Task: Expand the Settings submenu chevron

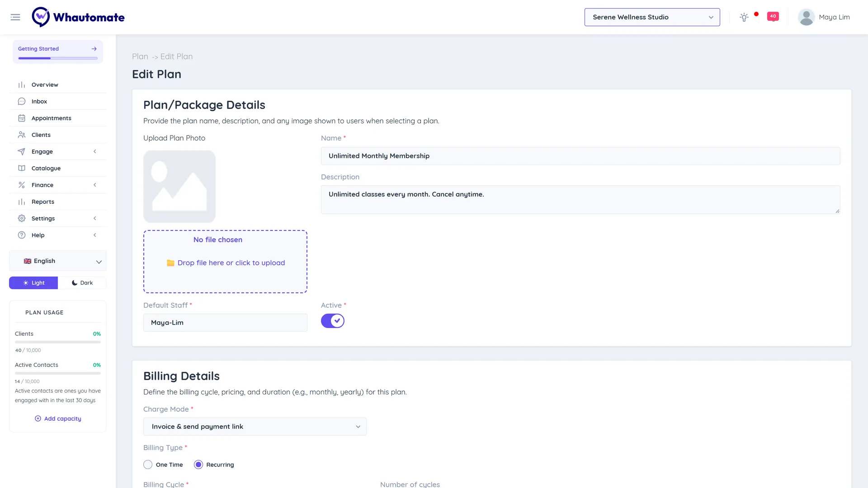Action: pos(95,218)
